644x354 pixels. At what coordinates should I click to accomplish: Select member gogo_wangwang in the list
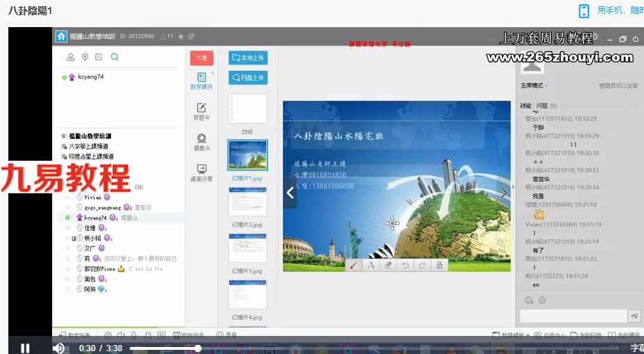[x=102, y=207]
